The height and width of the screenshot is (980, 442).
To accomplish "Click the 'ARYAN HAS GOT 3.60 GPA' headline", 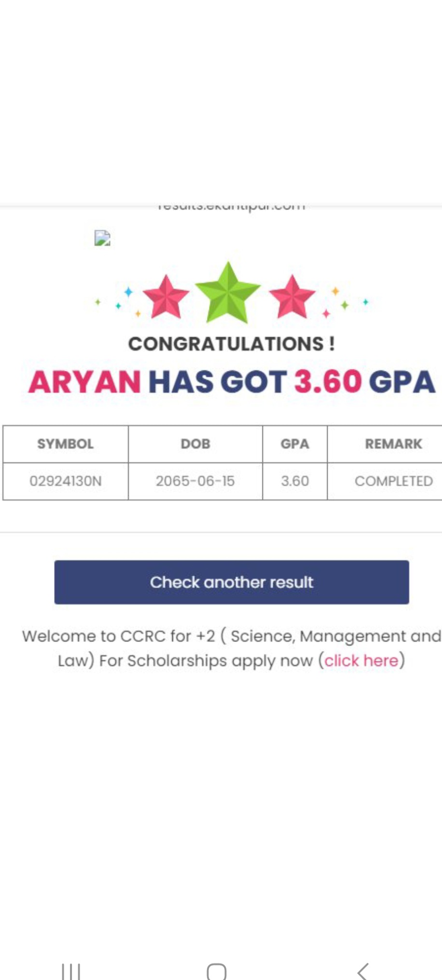I will tap(232, 382).
